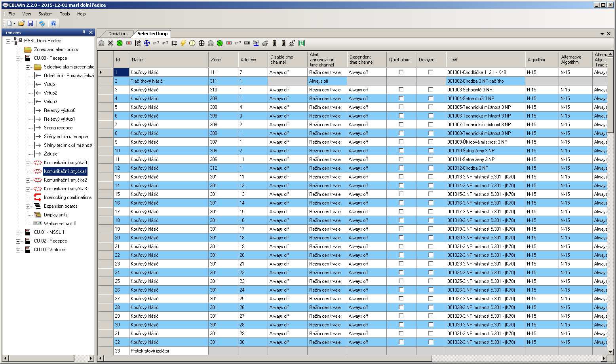Expand the Komunikační smyčka0 node
This screenshot has height=364, width=616.
tap(28, 163)
